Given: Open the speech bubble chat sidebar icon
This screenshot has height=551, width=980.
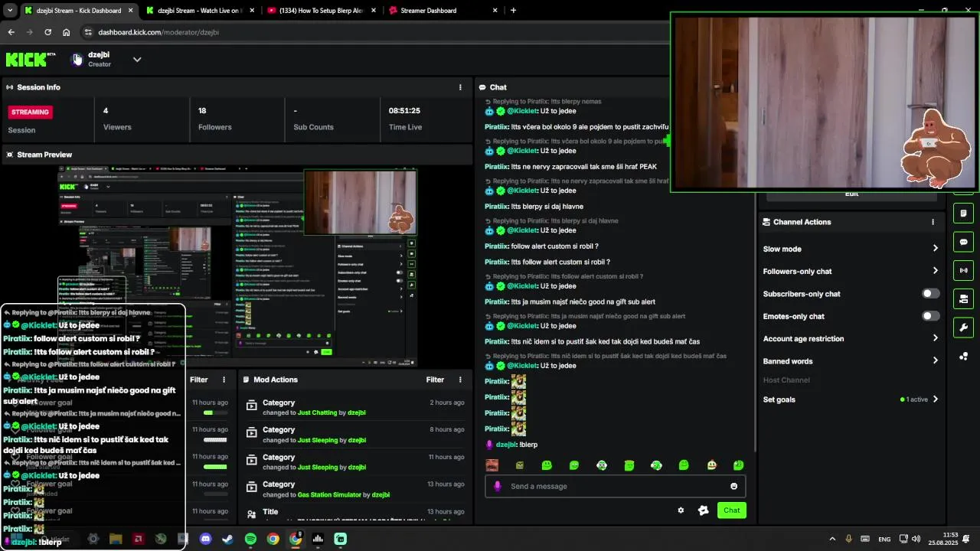Looking at the screenshot, I should (x=963, y=242).
